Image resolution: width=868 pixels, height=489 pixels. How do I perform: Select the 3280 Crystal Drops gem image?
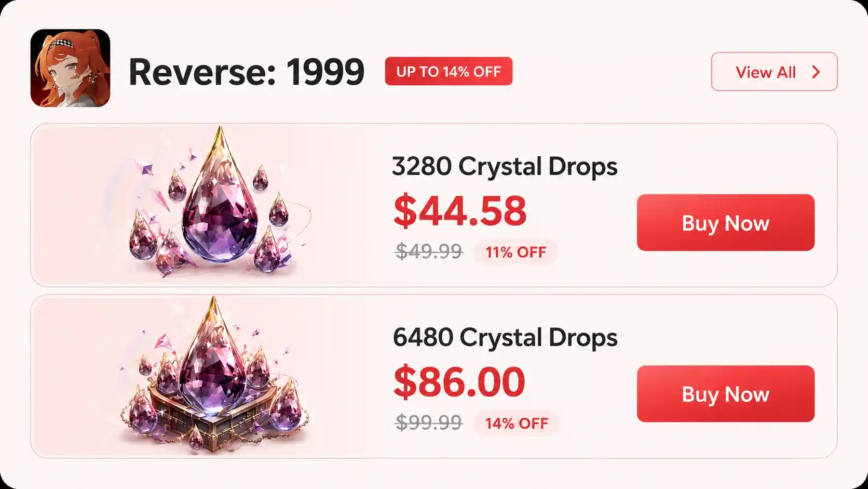(218, 200)
